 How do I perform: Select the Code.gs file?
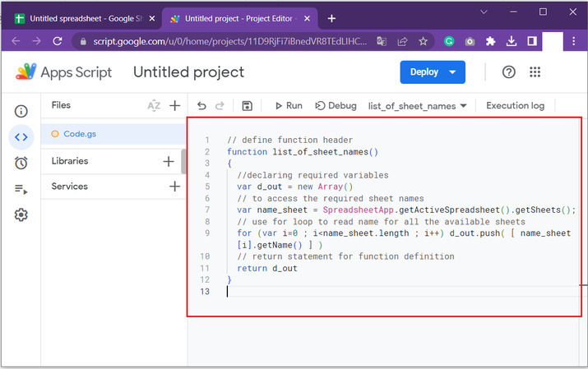tap(81, 133)
